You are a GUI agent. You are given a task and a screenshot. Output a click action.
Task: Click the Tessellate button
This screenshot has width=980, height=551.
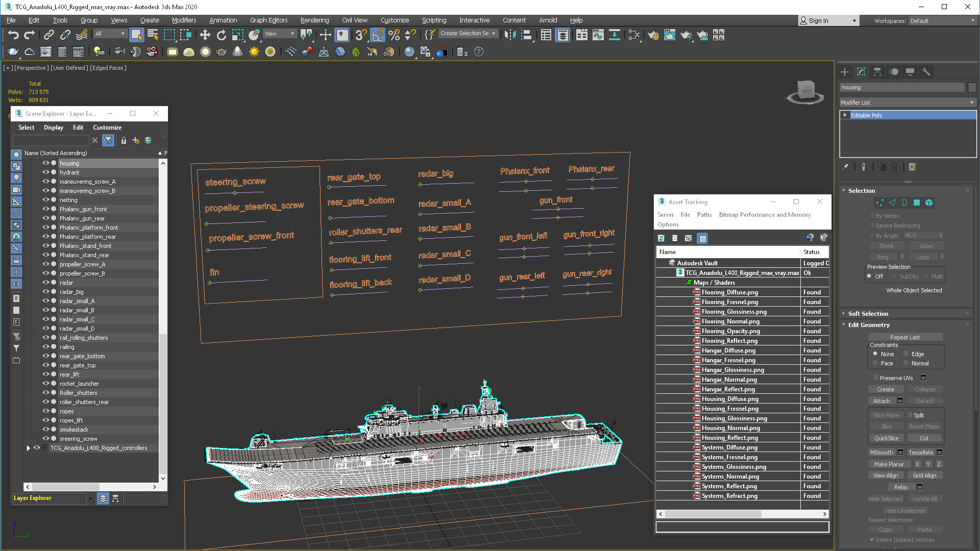[x=921, y=453]
